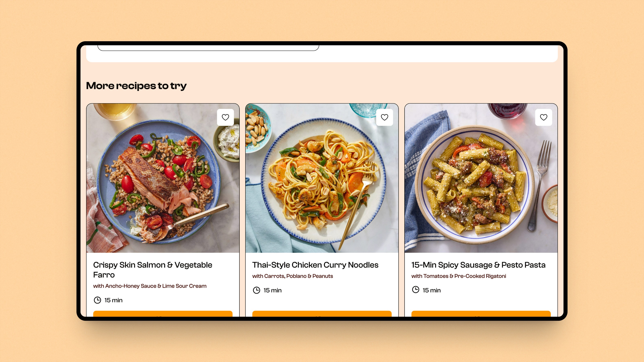Click the clock icon on the pesto pasta card

416,290
